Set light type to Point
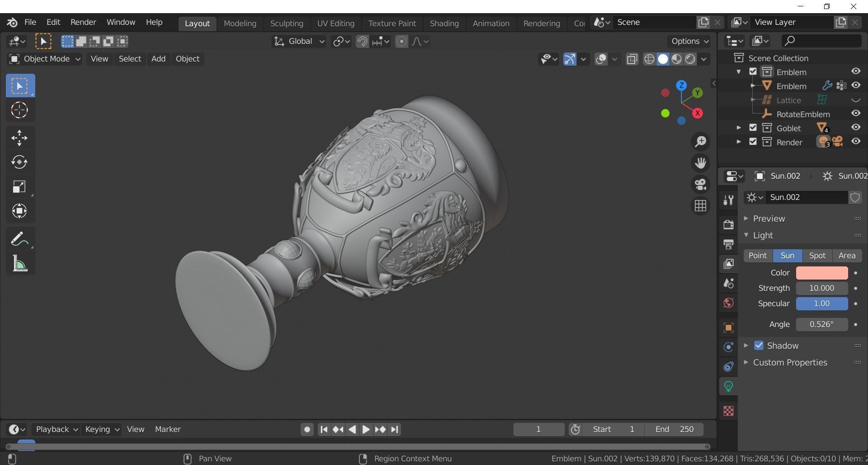 pos(758,256)
